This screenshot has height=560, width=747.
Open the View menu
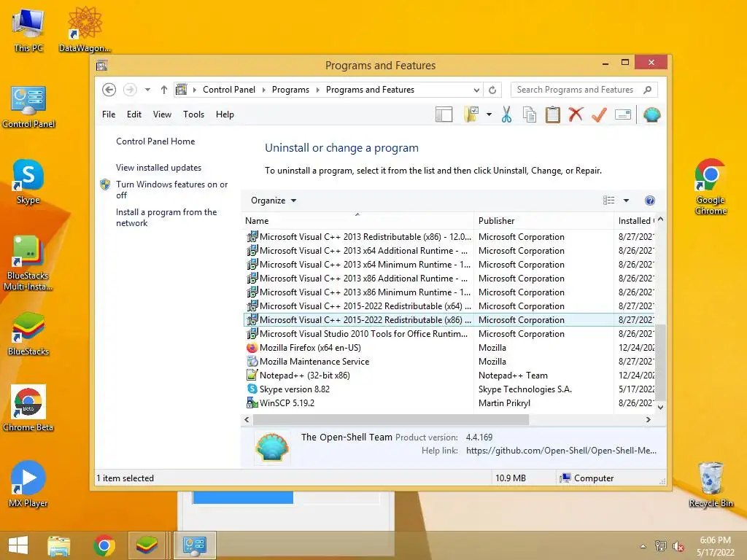pos(162,114)
